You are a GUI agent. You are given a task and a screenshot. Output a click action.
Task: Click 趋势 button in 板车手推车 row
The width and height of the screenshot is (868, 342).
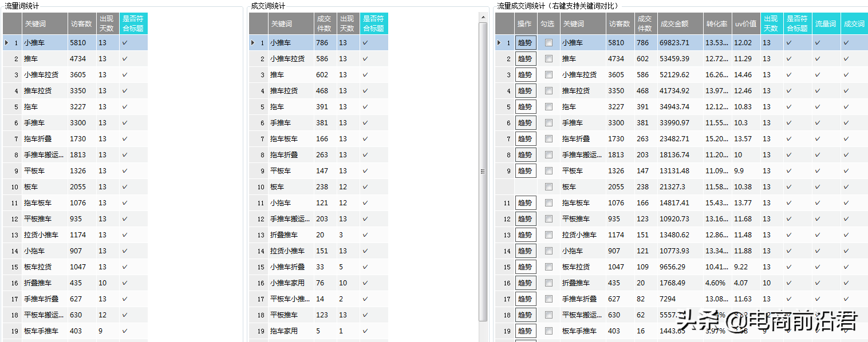tap(526, 331)
